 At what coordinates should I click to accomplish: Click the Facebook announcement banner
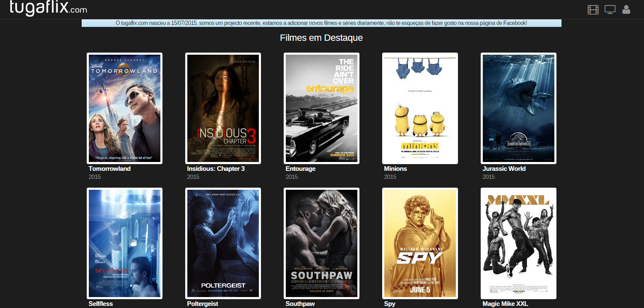pyautogui.click(x=322, y=23)
